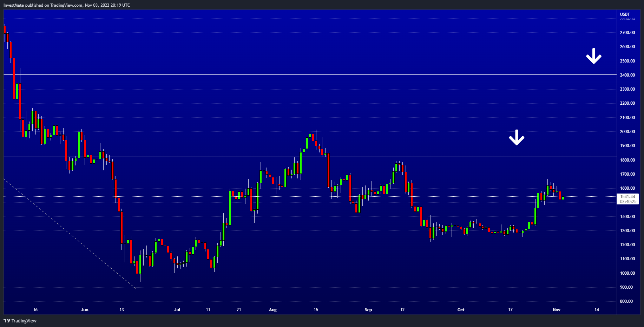Click the InvestMate published on TradingView.com header text
The height and width of the screenshot is (327, 644).
(67, 5)
